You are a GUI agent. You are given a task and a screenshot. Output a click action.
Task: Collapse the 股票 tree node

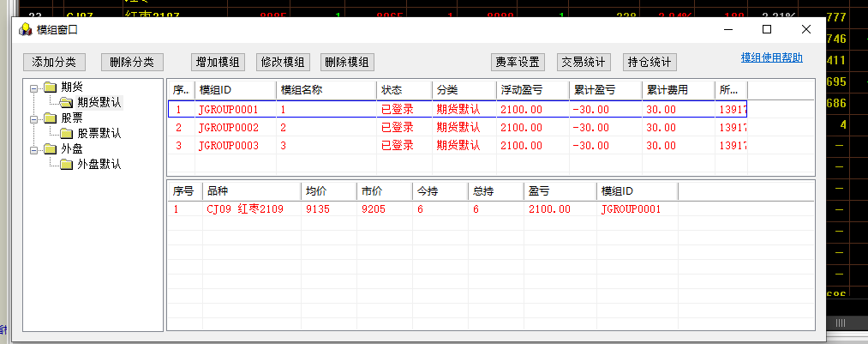pyautogui.click(x=34, y=118)
